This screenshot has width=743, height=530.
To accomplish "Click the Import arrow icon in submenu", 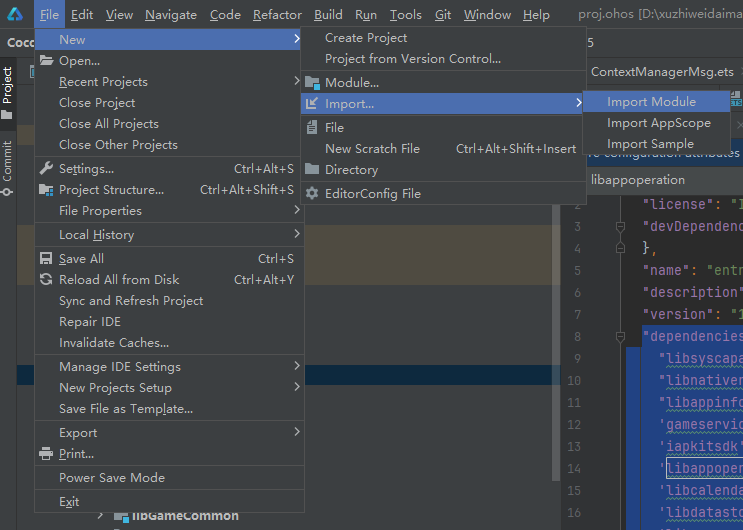I will [312, 103].
